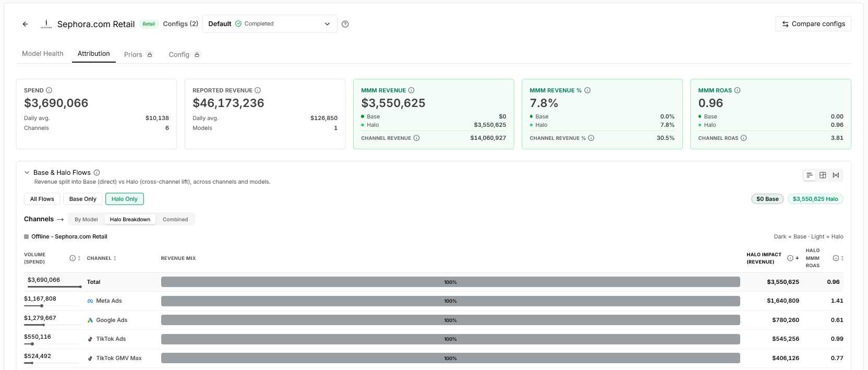The width and height of the screenshot is (868, 370).
Task: Click the TikTok Ads logo icon
Action: point(90,339)
